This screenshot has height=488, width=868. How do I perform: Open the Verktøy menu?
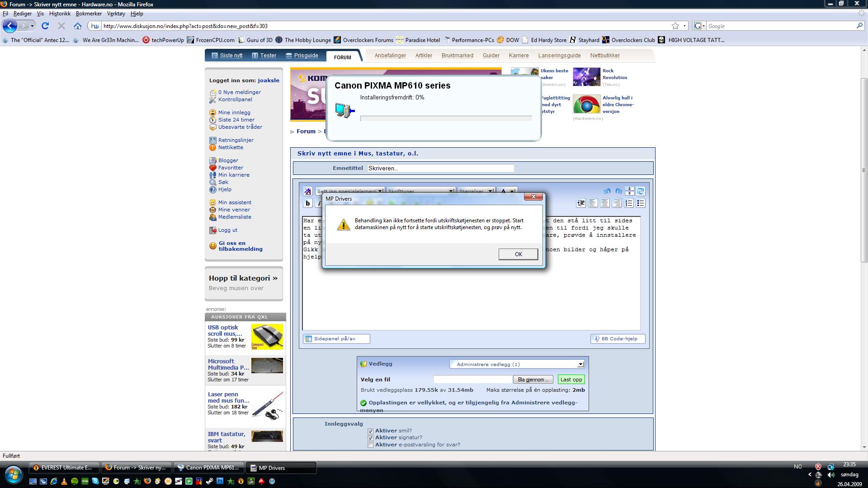click(116, 14)
